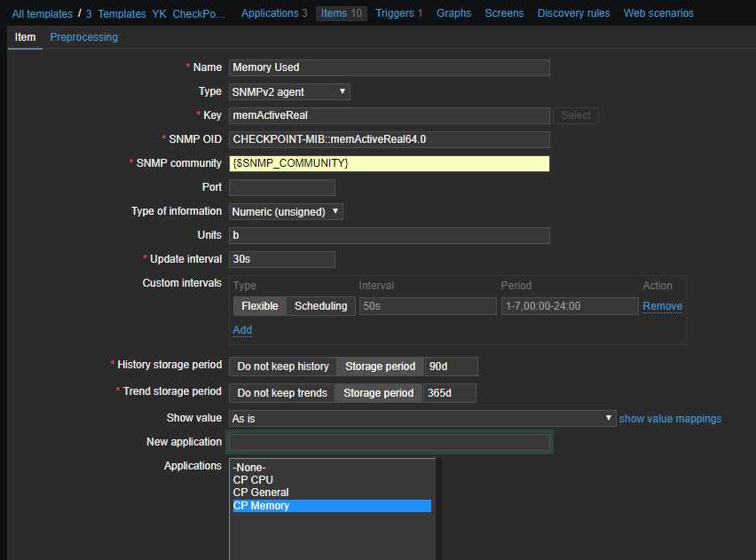The width and height of the screenshot is (756, 560).
Task: Remove the custom interval row
Action: [662, 306]
